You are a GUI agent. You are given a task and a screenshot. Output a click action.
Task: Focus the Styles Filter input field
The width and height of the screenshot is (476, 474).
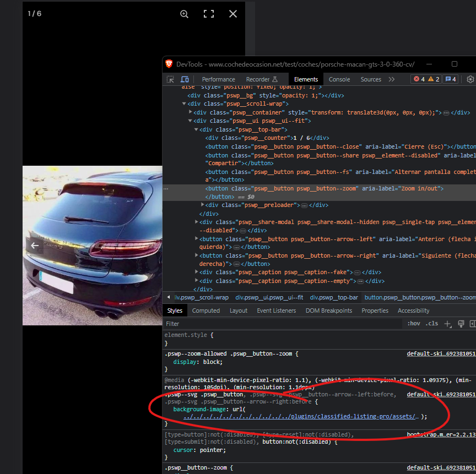283,324
